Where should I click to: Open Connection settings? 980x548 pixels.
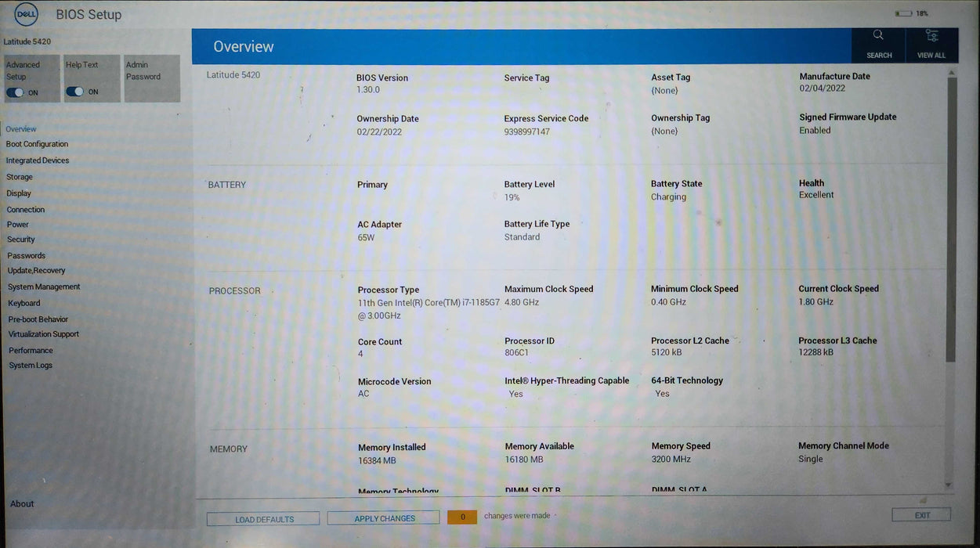click(x=26, y=210)
